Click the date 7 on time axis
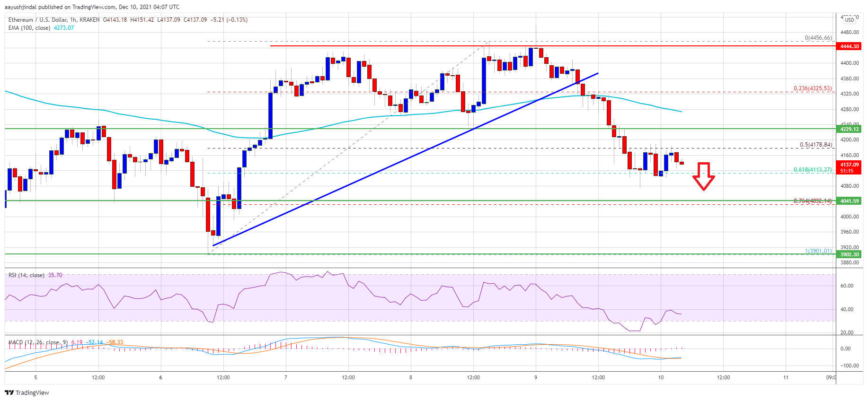This screenshot has height=401, width=868. coord(286,377)
